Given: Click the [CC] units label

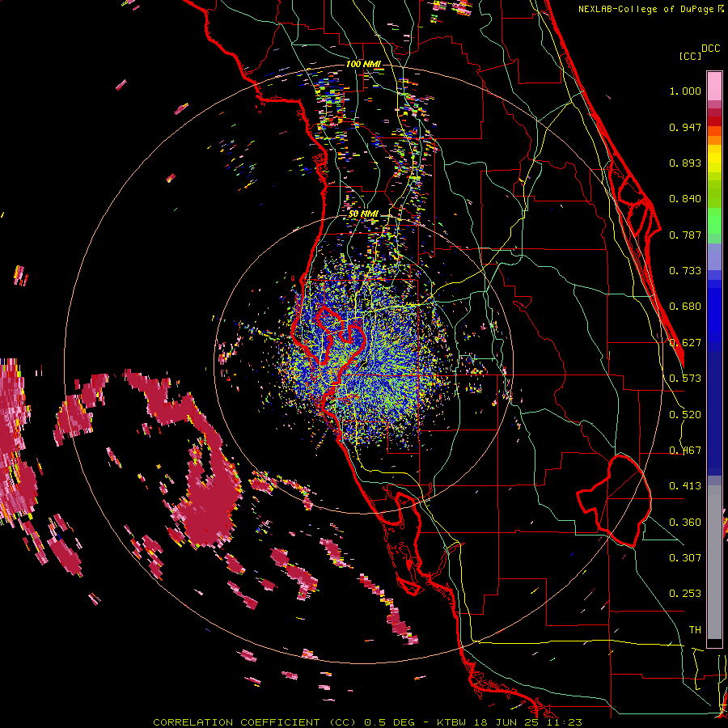Looking at the screenshot, I should click(690, 56).
